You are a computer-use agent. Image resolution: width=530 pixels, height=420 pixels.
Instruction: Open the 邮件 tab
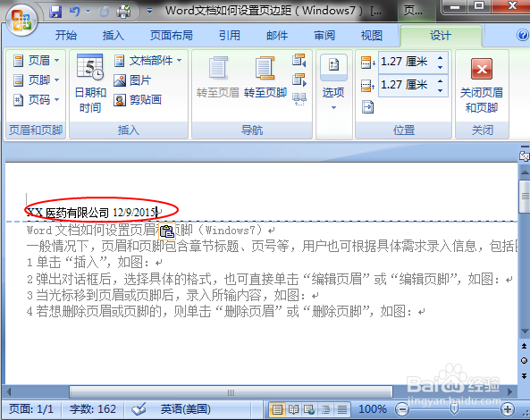point(277,35)
